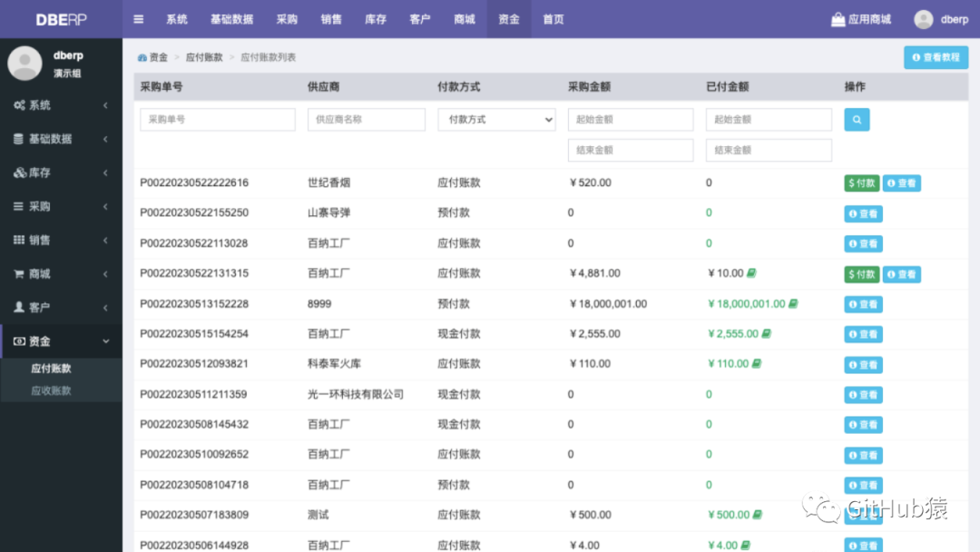Click the dberp avatar in top bar
Screen dimensions: 980x552
coord(923,19)
